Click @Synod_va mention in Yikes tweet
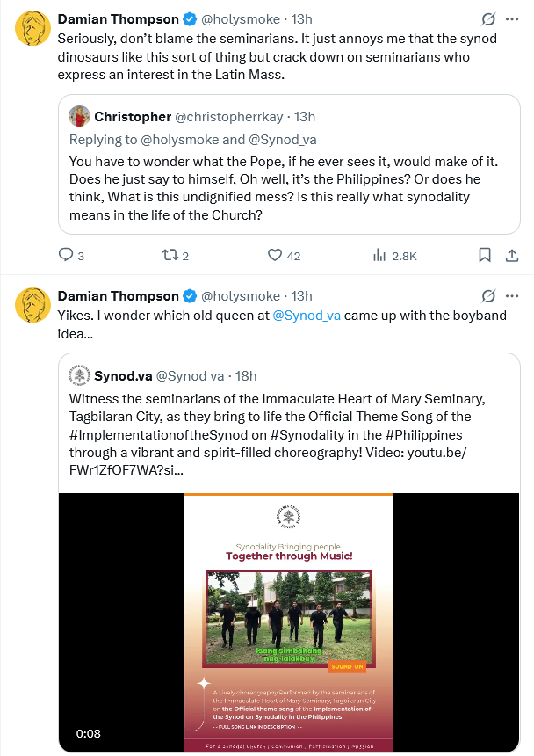Viewport: 534px width, 756px height. point(307,315)
